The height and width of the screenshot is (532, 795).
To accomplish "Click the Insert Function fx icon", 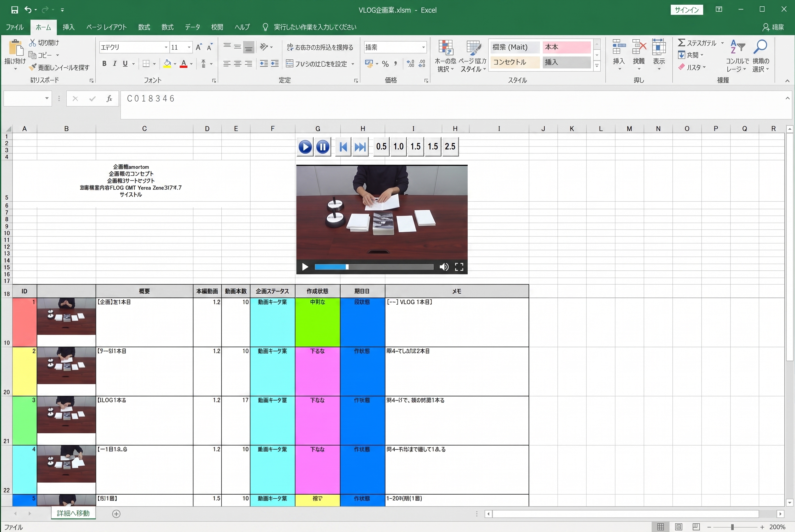I will pyautogui.click(x=109, y=99).
